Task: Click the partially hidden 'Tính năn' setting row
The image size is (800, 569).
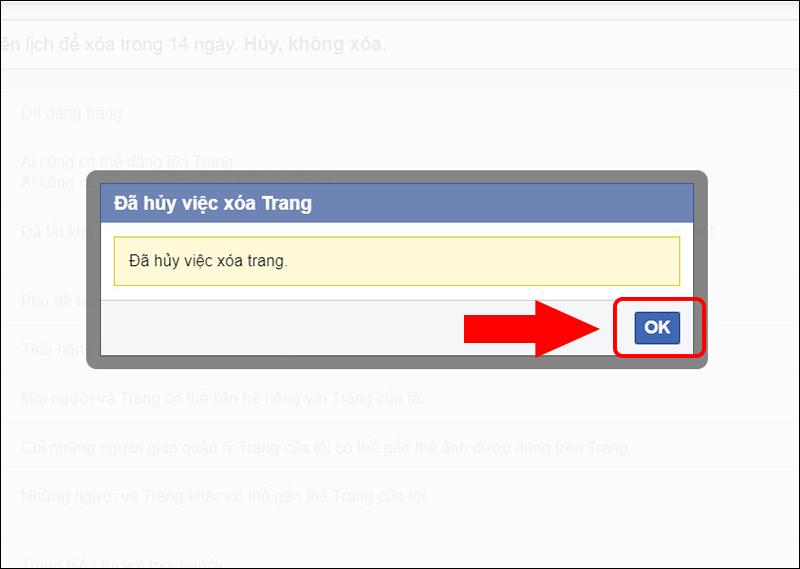Action: coord(53,350)
